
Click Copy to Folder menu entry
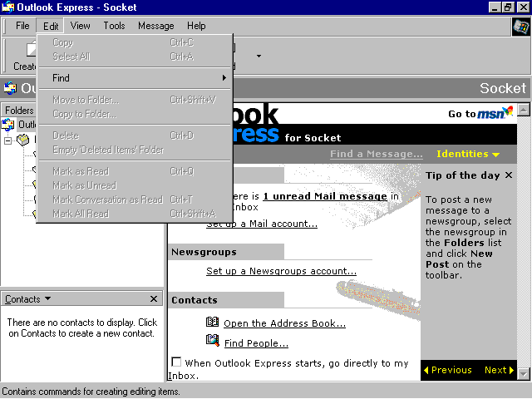click(135, 114)
